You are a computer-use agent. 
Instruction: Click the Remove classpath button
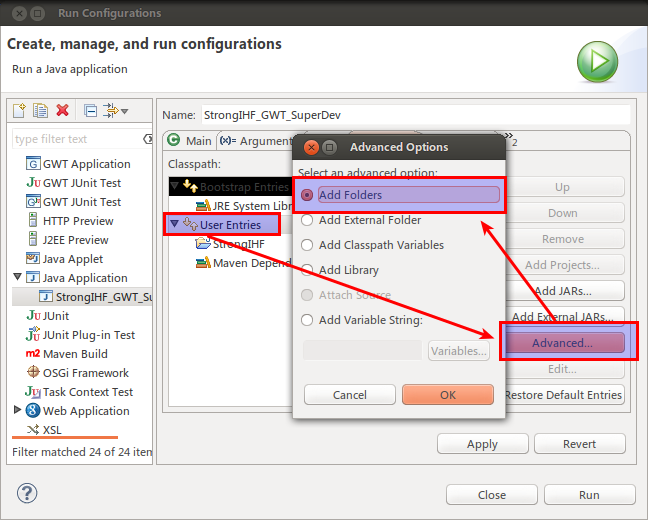click(x=564, y=239)
